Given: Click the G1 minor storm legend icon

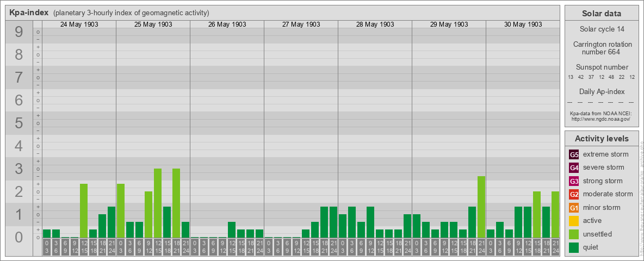Looking at the screenshot, I should pos(574,208).
